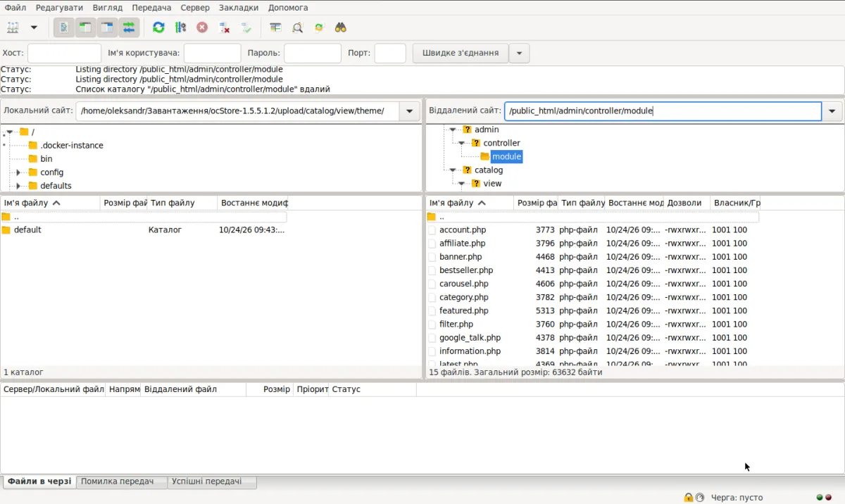
Task: Open the Сервер menu
Action: (195, 8)
